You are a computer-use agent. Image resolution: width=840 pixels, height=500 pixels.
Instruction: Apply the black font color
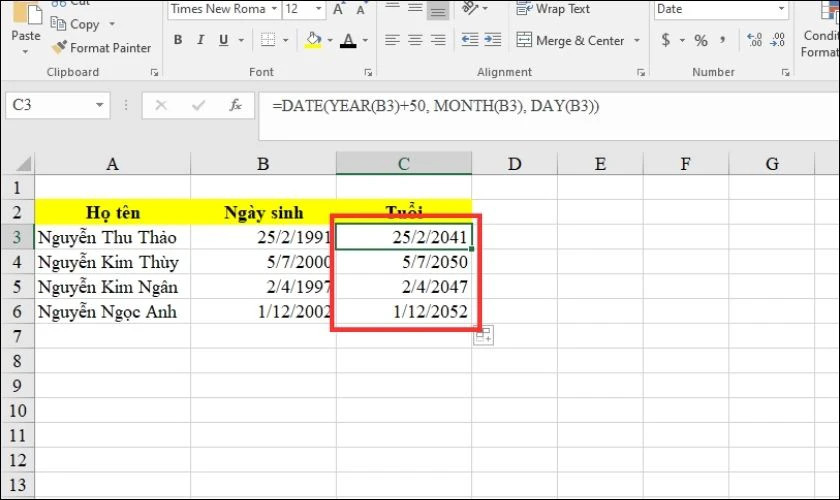coord(348,40)
